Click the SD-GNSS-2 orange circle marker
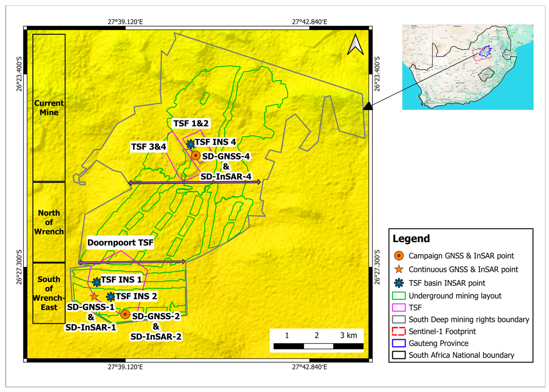 tap(125, 314)
